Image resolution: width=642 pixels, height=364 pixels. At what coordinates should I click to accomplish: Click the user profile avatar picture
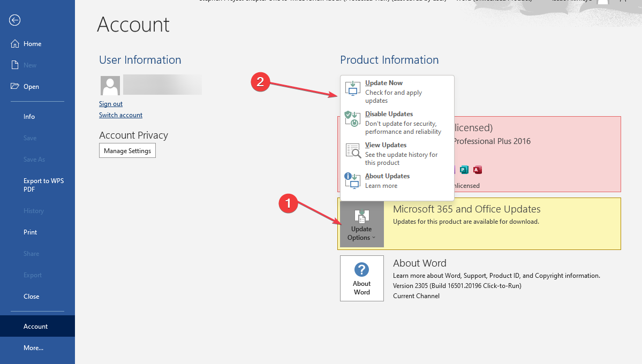click(110, 86)
